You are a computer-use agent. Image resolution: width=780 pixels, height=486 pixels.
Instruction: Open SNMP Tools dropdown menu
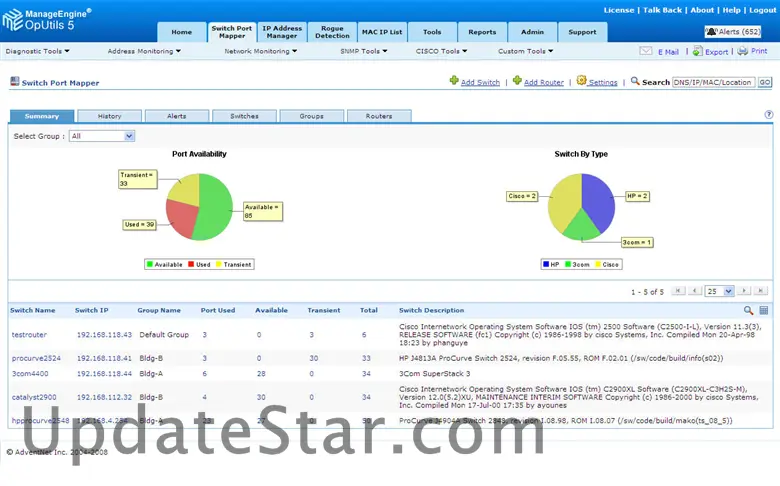[x=364, y=51]
